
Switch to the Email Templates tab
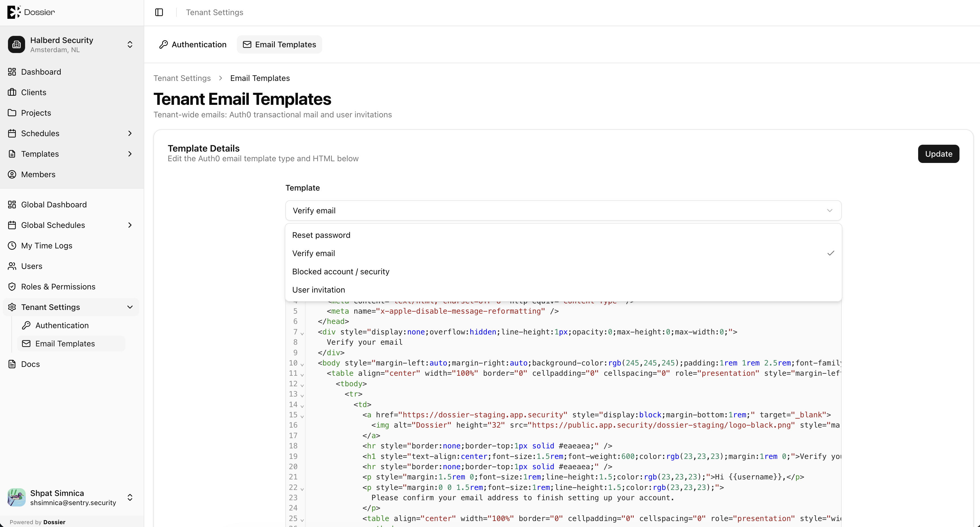[x=279, y=44]
